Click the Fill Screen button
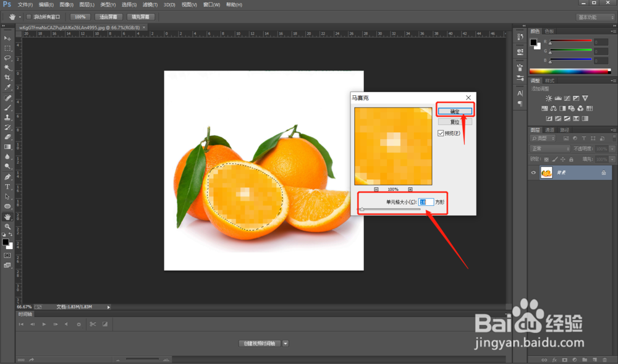 [x=141, y=17]
